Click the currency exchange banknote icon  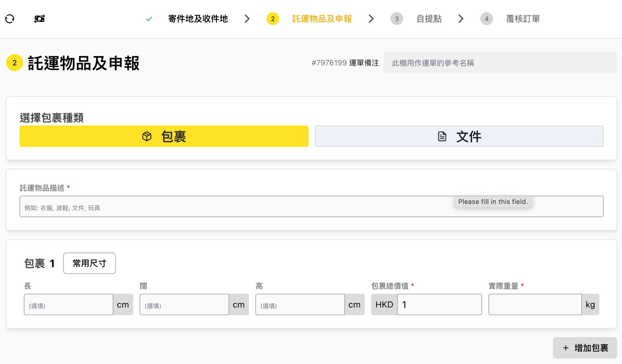click(x=40, y=19)
